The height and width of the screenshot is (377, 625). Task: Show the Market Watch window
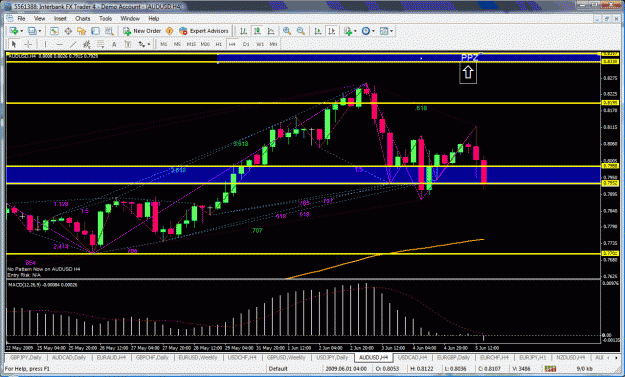coord(54,31)
